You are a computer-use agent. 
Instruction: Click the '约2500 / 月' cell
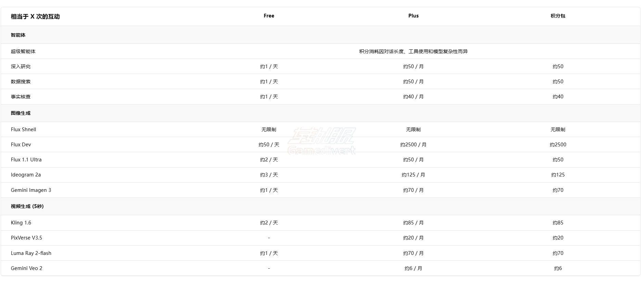pos(413,145)
